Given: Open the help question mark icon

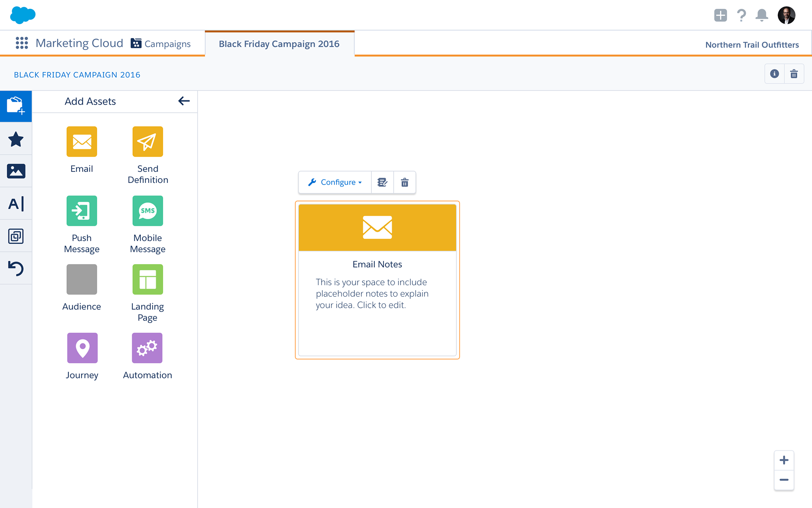Looking at the screenshot, I should coord(741,15).
